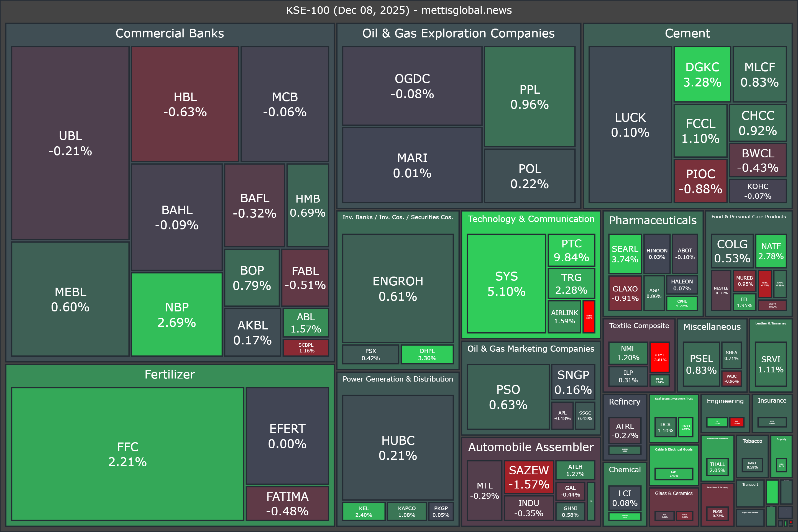Select the HBL -0.63% tile
The width and height of the screenshot is (798, 532).
pyautogui.click(x=185, y=104)
